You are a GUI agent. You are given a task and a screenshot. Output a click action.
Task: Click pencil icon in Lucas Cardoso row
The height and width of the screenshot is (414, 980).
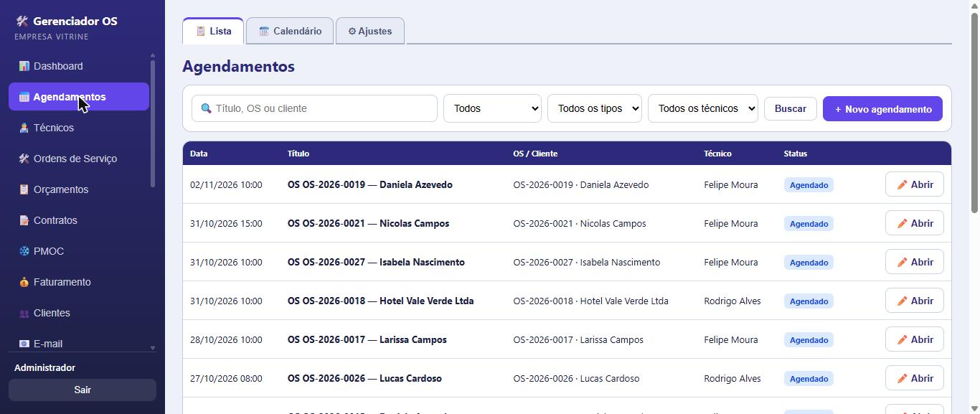click(x=903, y=378)
